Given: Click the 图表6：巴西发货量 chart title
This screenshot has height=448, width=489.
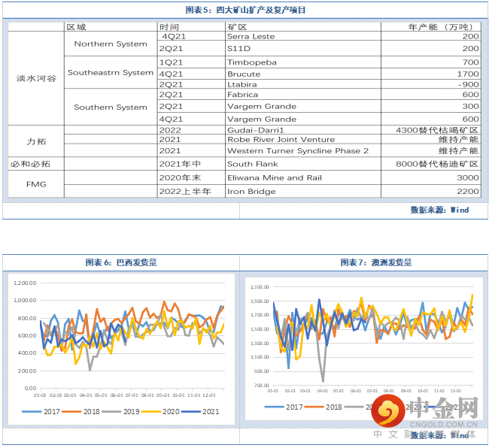Looking at the screenshot, I should (120, 262).
